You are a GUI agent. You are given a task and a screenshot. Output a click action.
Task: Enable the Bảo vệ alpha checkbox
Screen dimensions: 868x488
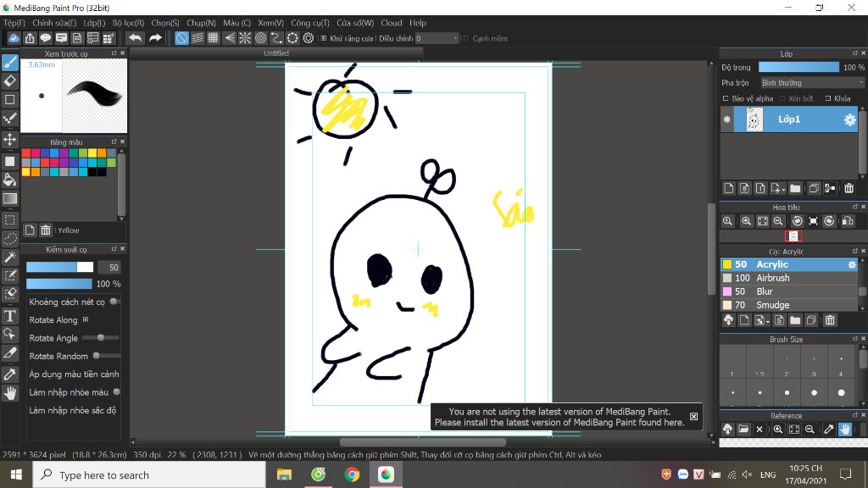(726, 98)
